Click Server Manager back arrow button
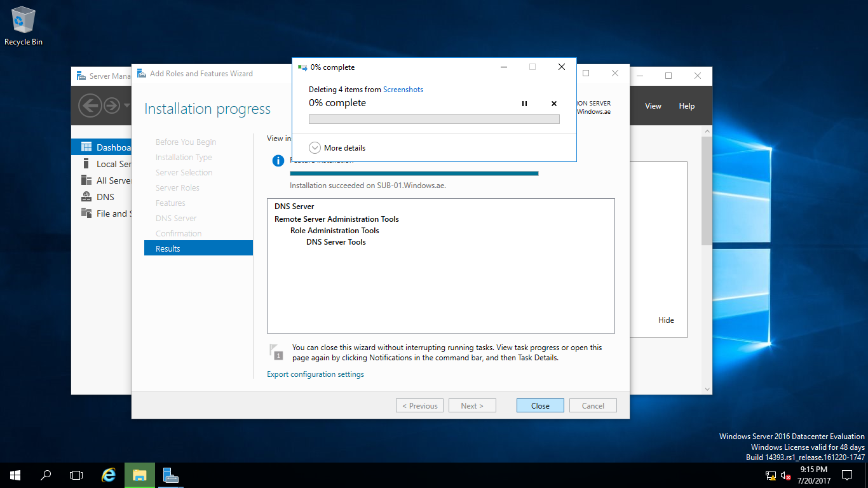The image size is (868, 488). coord(90,105)
